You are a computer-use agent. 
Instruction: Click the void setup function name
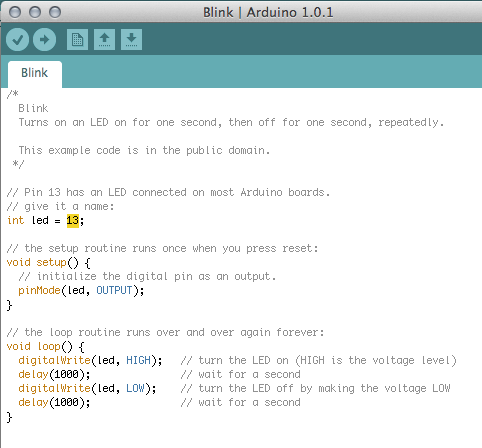pyautogui.click(x=51, y=263)
